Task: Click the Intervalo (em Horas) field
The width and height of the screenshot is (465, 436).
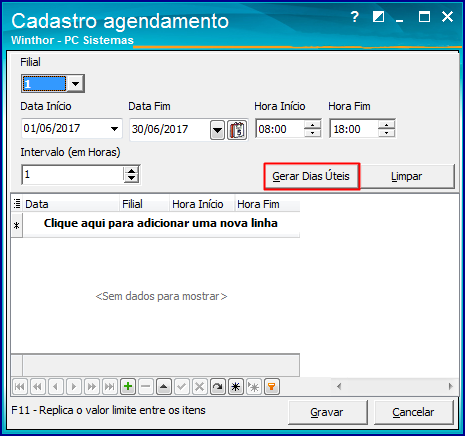Action: click(73, 175)
